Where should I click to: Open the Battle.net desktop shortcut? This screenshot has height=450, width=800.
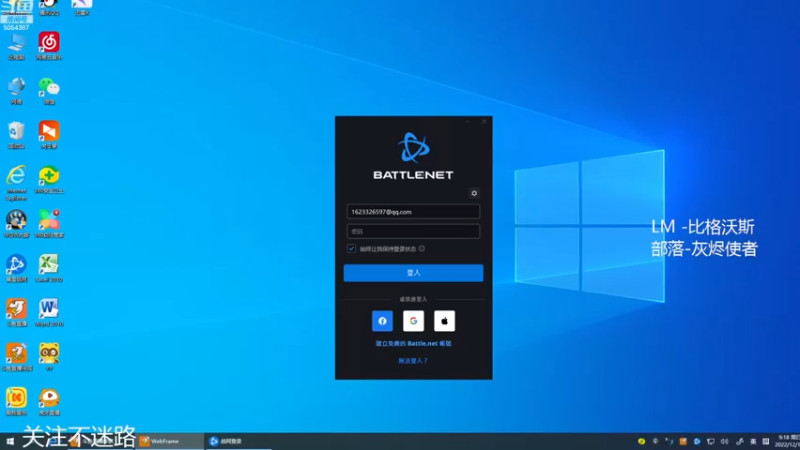tap(16, 268)
